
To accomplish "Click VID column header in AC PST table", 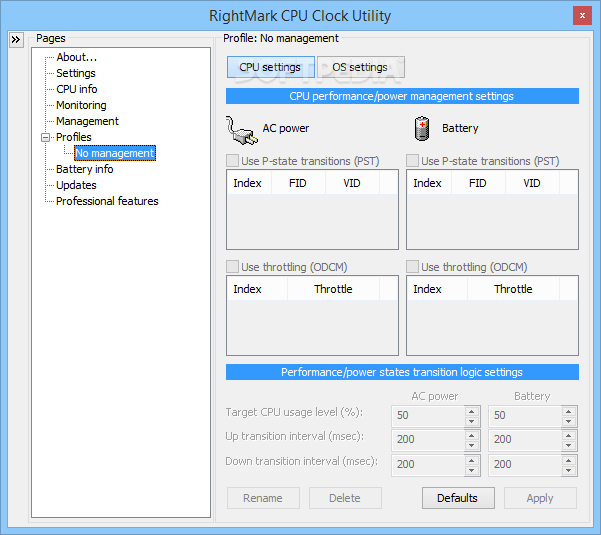I will click(353, 183).
